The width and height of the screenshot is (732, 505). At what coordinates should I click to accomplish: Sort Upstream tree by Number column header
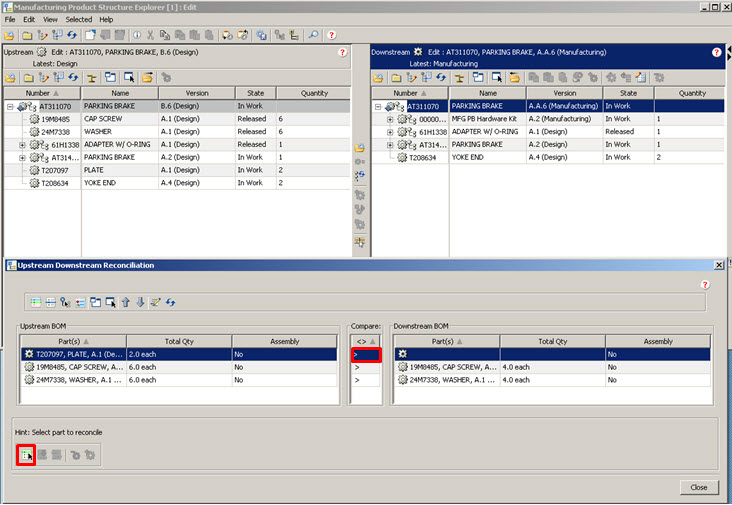[42, 93]
